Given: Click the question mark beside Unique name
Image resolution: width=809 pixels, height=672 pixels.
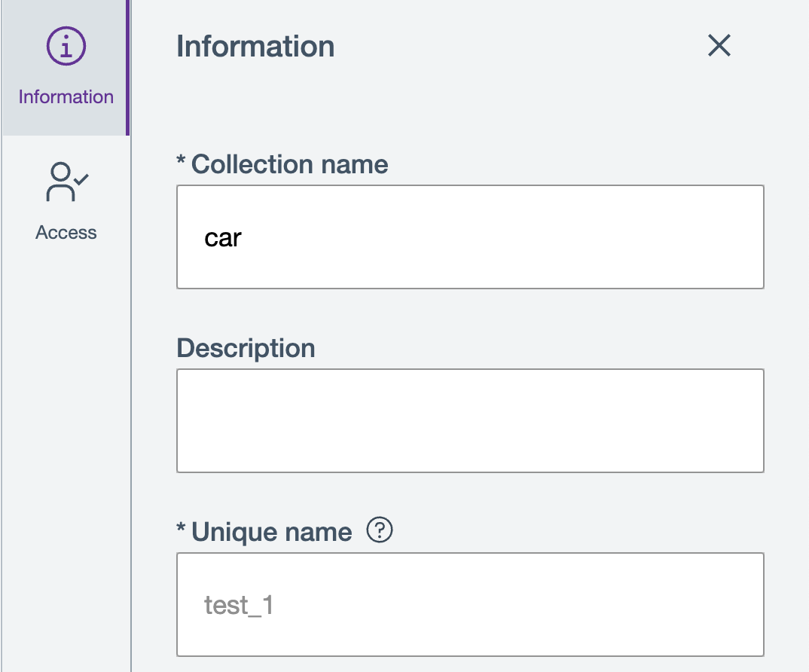Looking at the screenshot, I should click(380, 530).
